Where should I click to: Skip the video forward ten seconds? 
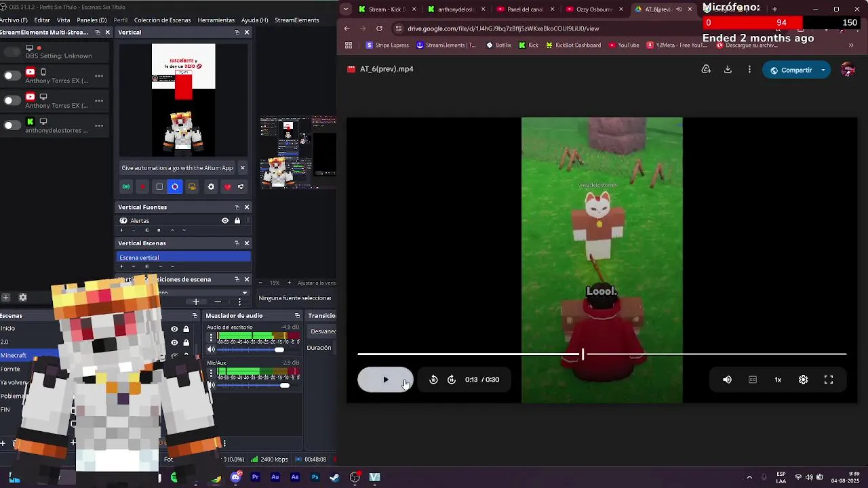point(452,380)
